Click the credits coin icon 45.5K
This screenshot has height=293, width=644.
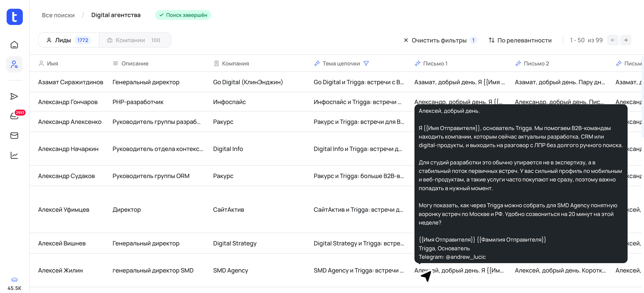[x=15, y=280]
